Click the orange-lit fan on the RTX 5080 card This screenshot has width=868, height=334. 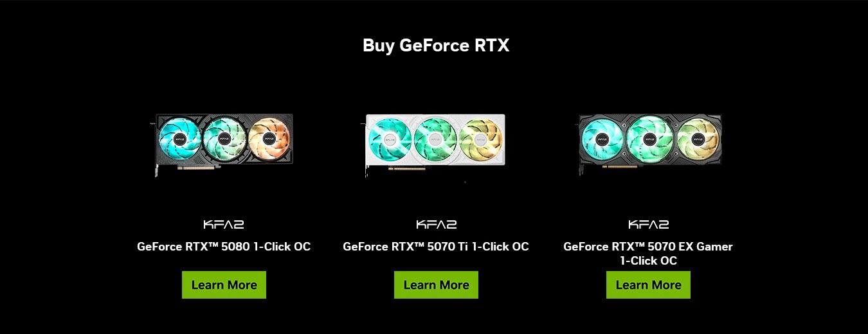click(269, 139)
